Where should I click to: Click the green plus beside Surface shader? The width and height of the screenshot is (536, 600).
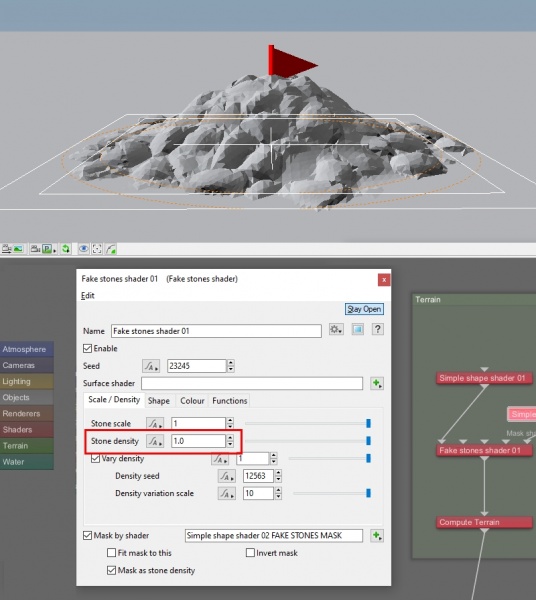[x=377, y=383]
